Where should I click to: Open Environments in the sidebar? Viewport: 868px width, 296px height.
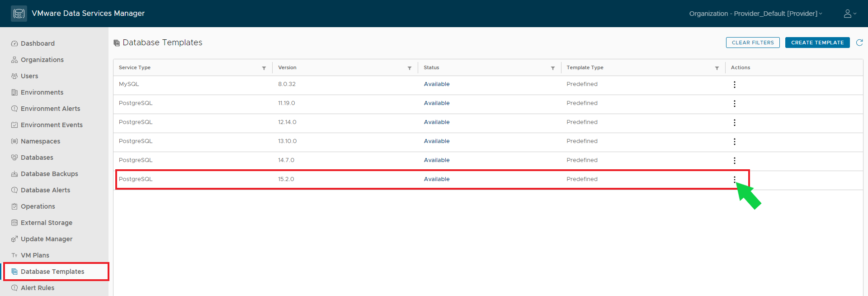(42, 92)
